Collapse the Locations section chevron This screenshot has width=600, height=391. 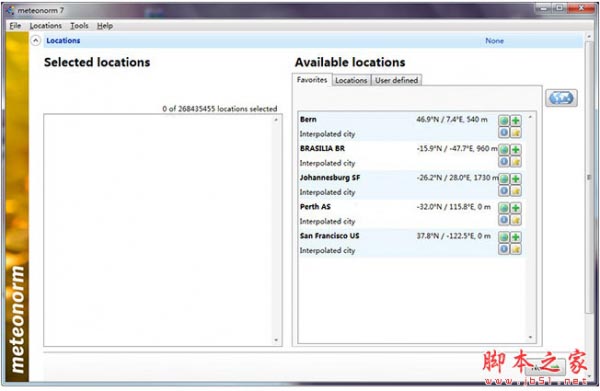36,41
